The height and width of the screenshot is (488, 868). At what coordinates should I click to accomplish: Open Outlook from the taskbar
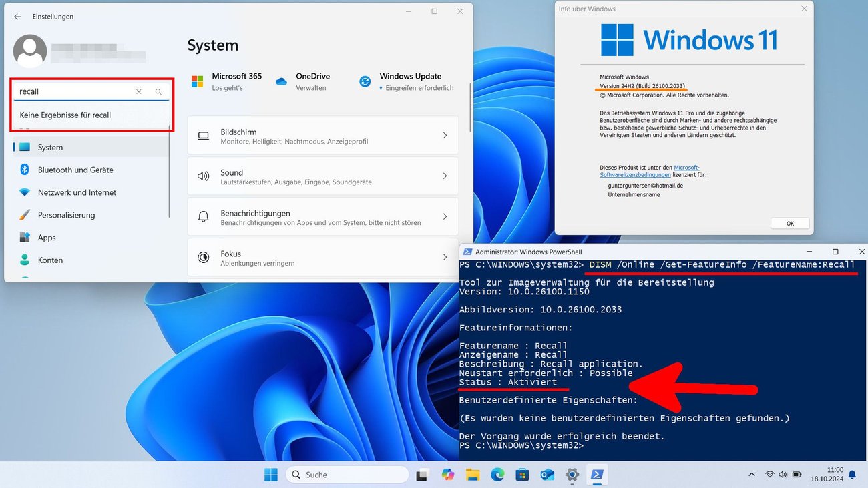click(x=547, y=475)
